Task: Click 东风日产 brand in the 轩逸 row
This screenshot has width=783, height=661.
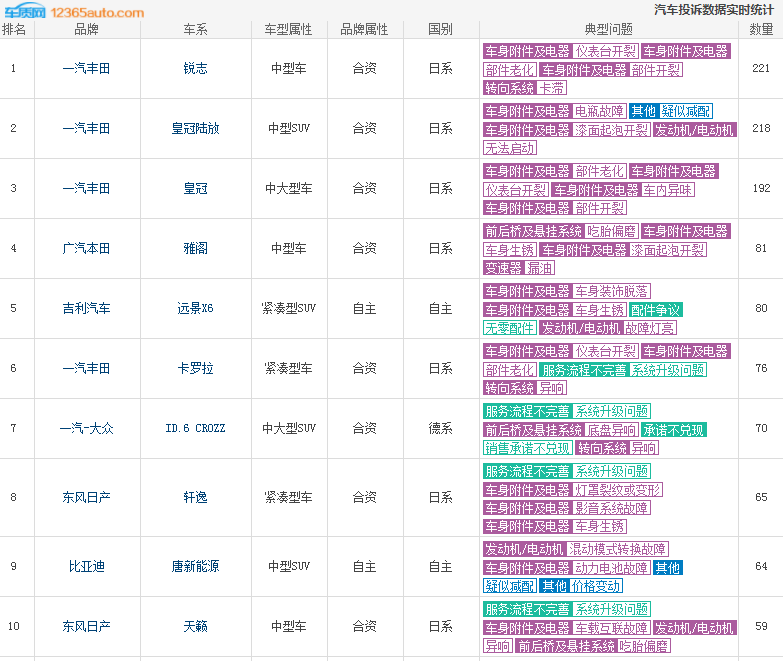Action: tap(86, 497)
